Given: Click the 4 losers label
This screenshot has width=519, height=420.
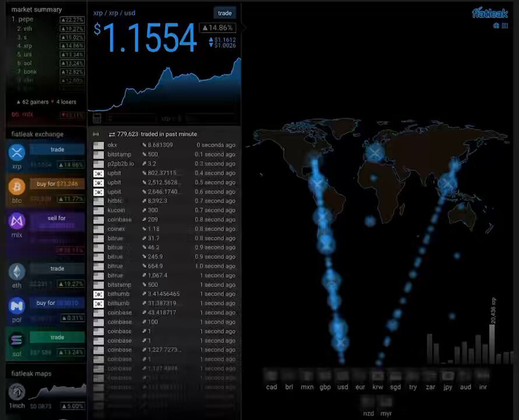Looking at the screenshot, I should tap(64, 102).
